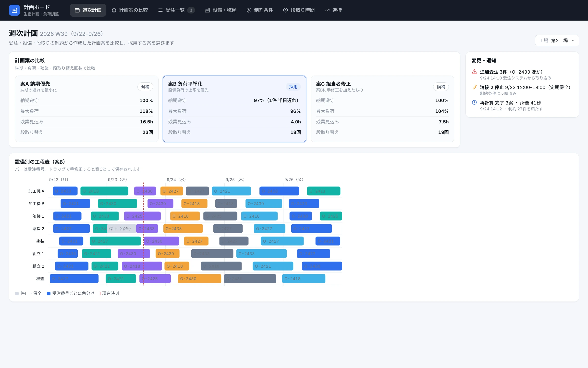Viewport: 588px width, 368px height.
Task: Select the orange O-2433 bar in 溶接 2 row
Action: coord(183,229)
